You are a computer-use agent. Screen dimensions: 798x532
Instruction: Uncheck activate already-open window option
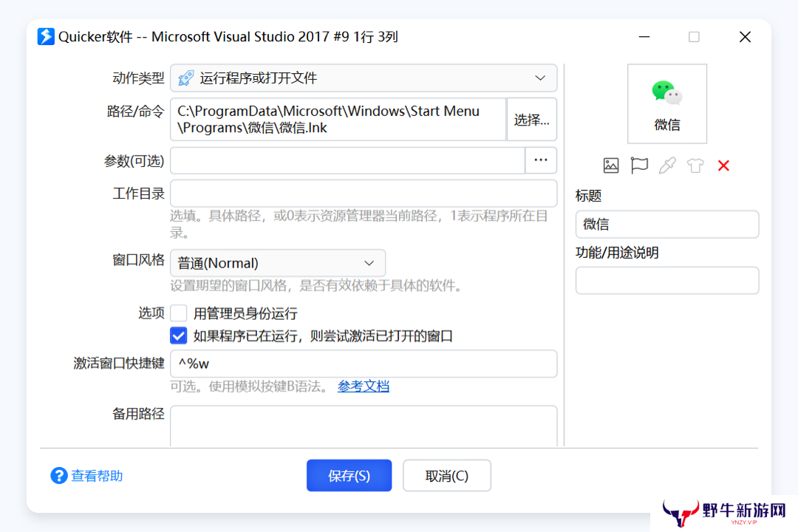coord(179,336)
